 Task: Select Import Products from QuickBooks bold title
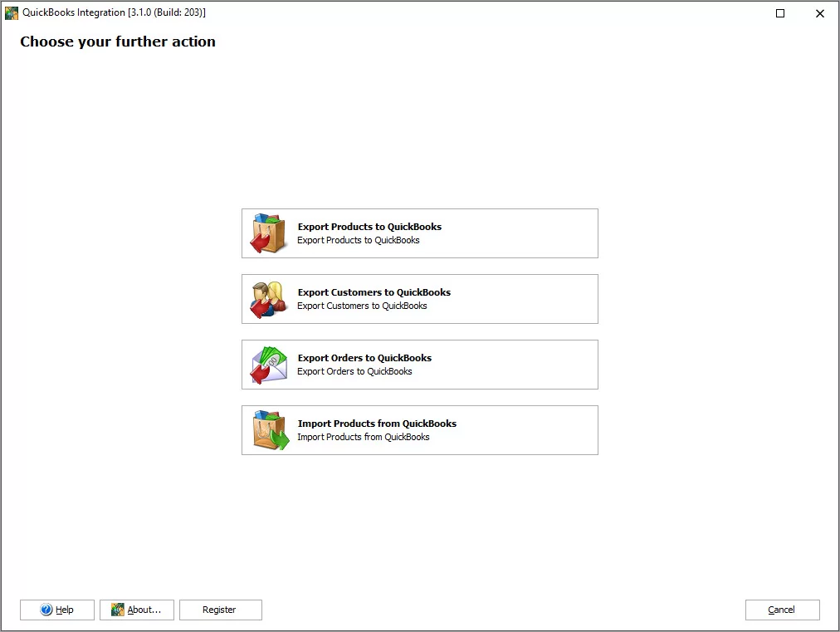[x=377, y=424]
